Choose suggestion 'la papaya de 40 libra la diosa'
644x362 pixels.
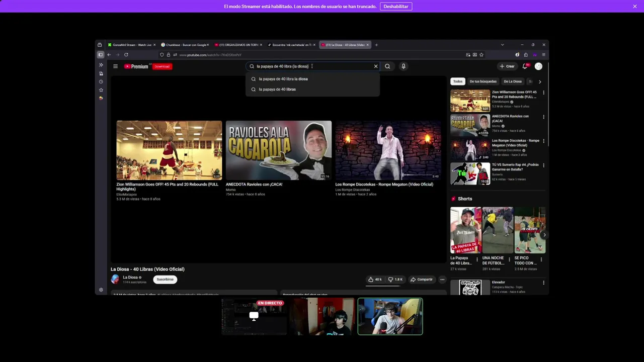(312, 79)
